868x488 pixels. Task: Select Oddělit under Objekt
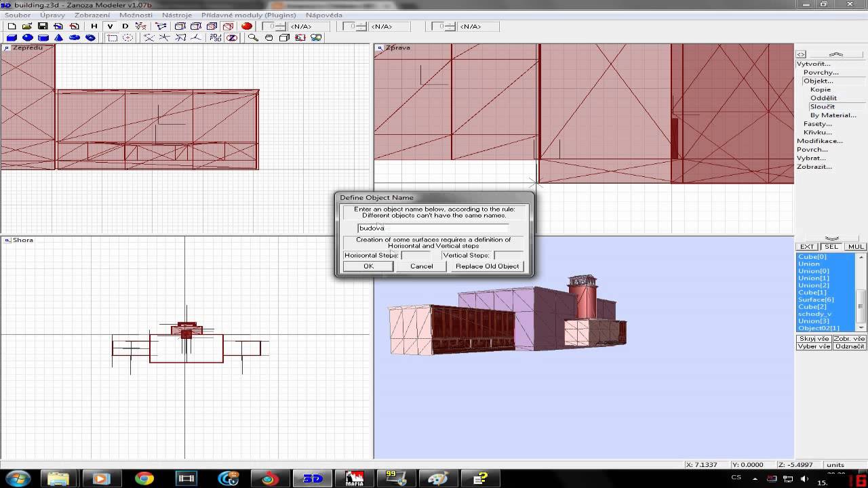click(x=823, y=98)
